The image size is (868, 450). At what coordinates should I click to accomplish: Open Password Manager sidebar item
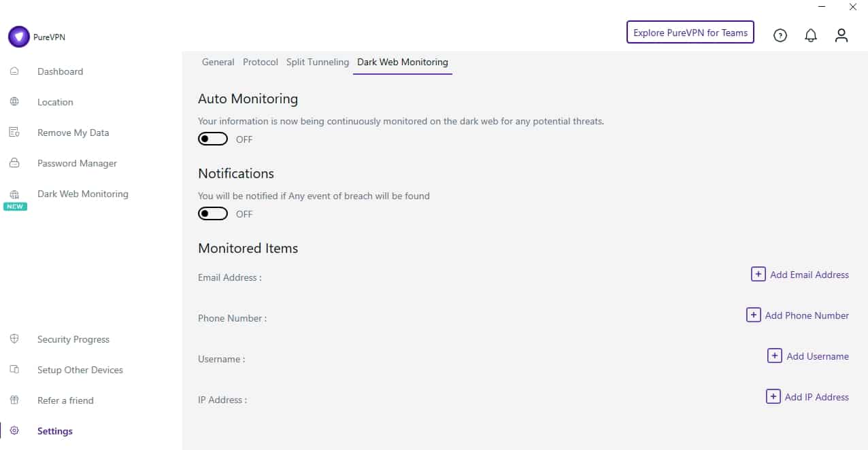coord(77,163)
